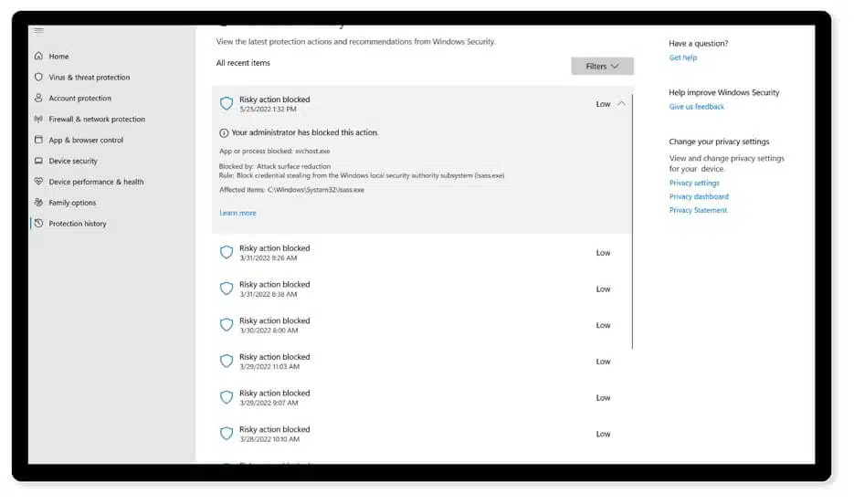Click the info icon beside administrator blocked message
This screenshot has width=854, height=504.
pyautogui.click(x=224, y=132)
